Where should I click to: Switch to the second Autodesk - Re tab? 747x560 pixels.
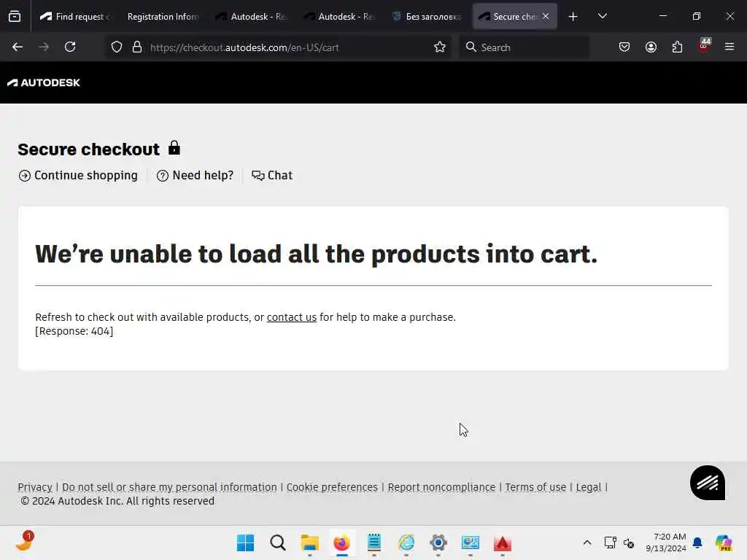(x=340, y=16)
